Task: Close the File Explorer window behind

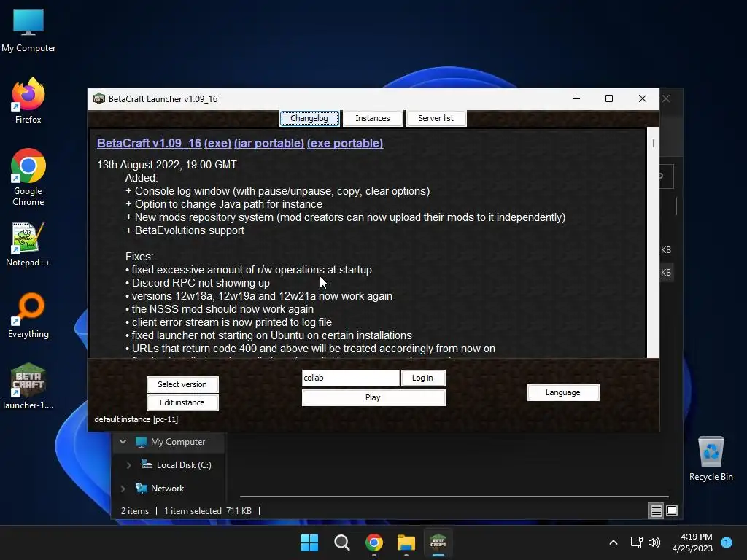Action: [667, 98]
